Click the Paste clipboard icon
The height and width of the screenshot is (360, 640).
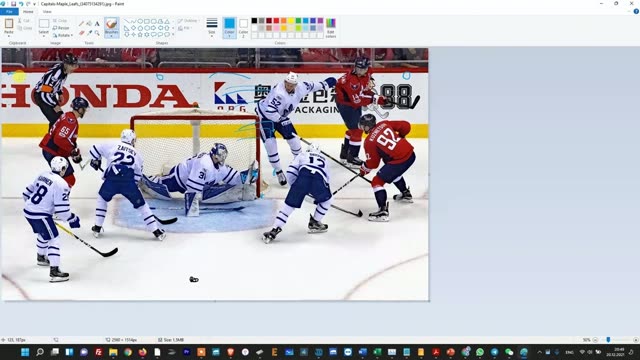(x=9, y=24)
